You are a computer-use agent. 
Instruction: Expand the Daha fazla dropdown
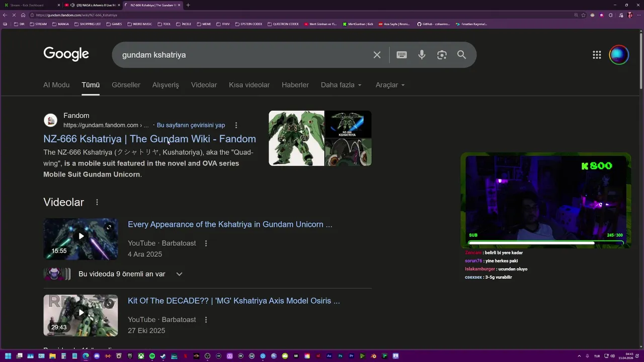(x=341, y=85)
